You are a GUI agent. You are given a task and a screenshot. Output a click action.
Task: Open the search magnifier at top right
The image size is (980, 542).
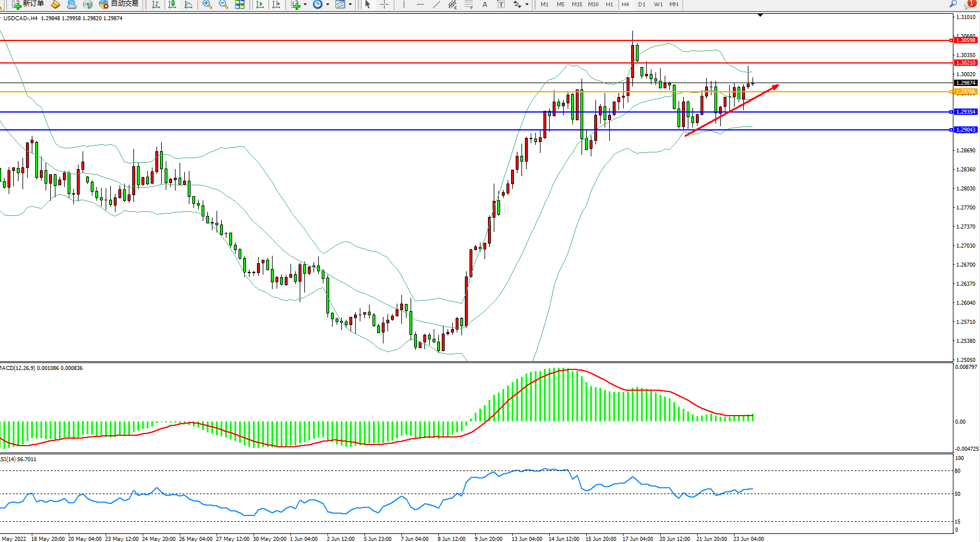pyautogui.click(x=953, y=4)
